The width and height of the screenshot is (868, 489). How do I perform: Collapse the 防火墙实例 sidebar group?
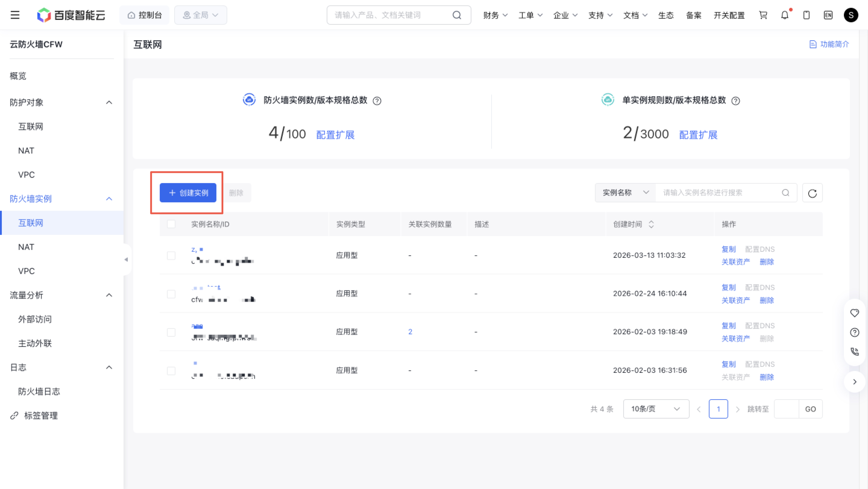click(x=109, y=199)
